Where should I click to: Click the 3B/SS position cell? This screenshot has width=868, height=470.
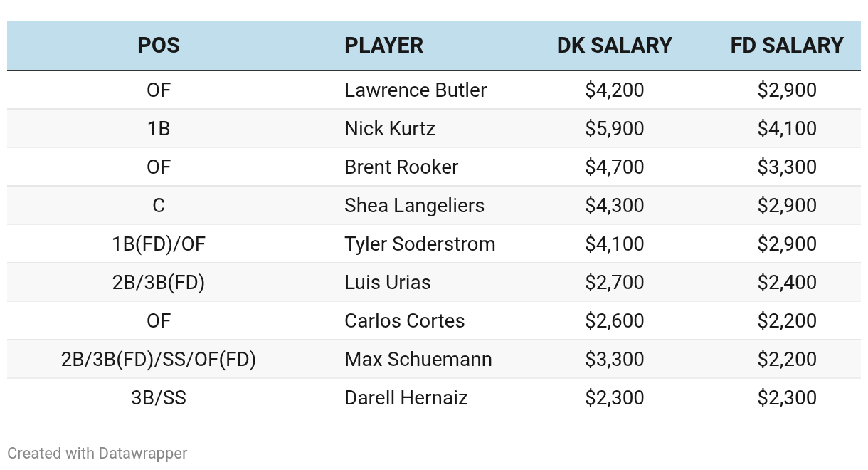[159, 398]
